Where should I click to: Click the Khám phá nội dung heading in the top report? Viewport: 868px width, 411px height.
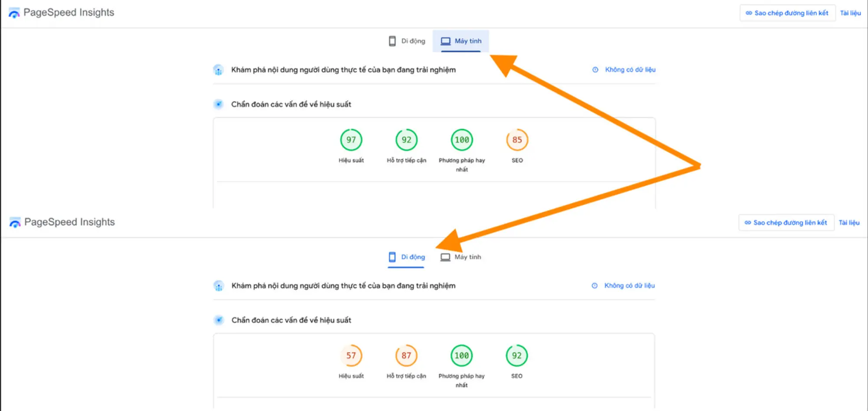tap(343, 70)
